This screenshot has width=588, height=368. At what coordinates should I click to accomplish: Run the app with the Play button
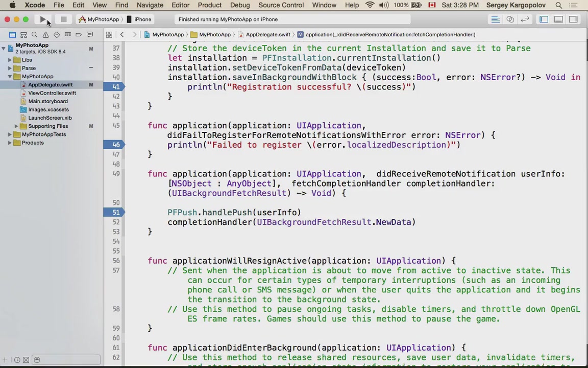point(43,19)
